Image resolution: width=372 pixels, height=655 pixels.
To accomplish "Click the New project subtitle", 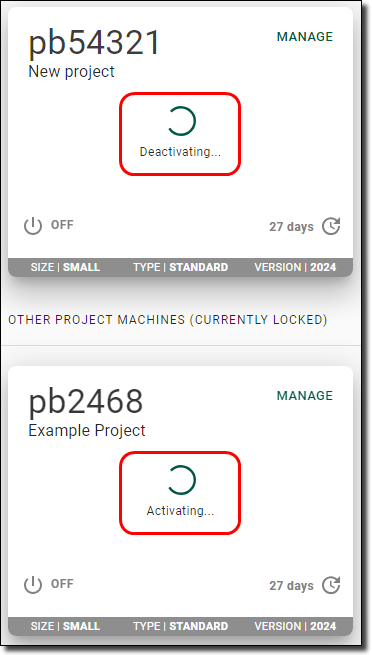I will click(x=71, y=71).
